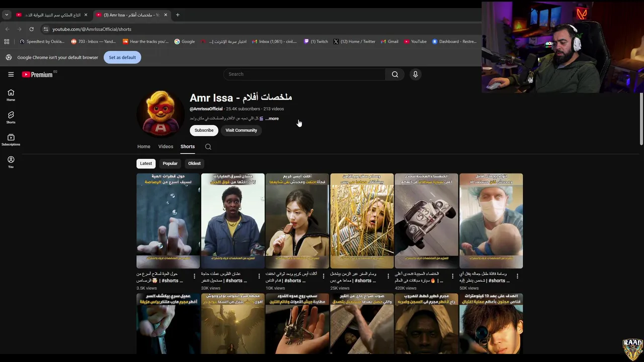Close the first Arabic-titled YouTube tab
This screenshot has height=362, width=644.
click(x=86, y=15)
